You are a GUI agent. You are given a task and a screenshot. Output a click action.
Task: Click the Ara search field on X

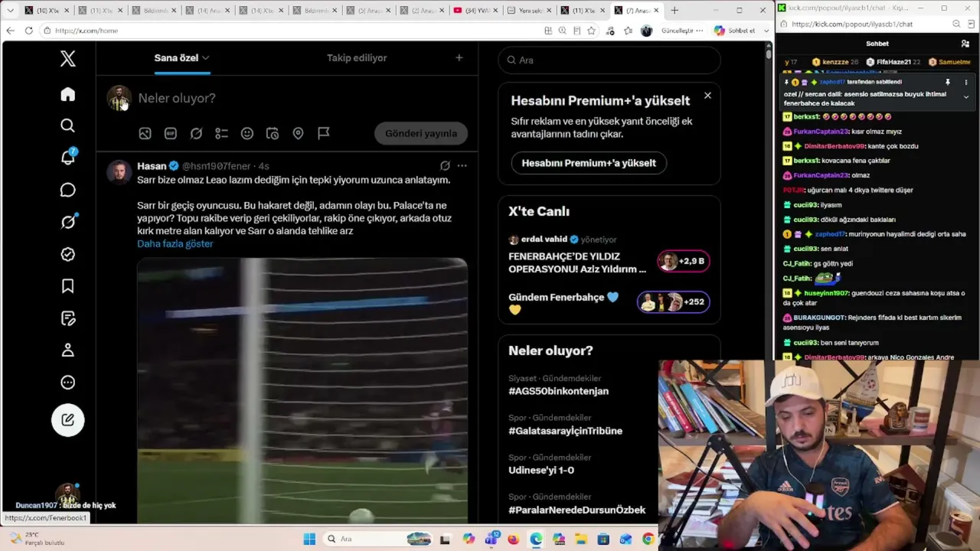(x=609, y=60)
